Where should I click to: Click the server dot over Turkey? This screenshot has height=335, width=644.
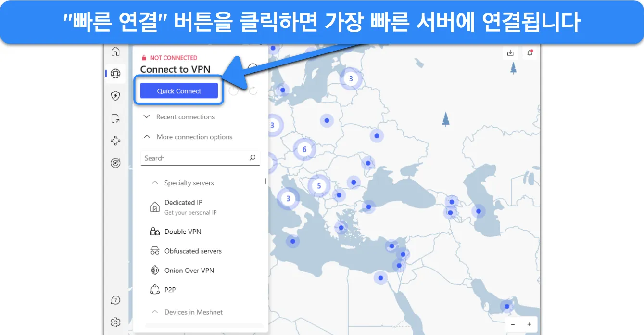369,207
